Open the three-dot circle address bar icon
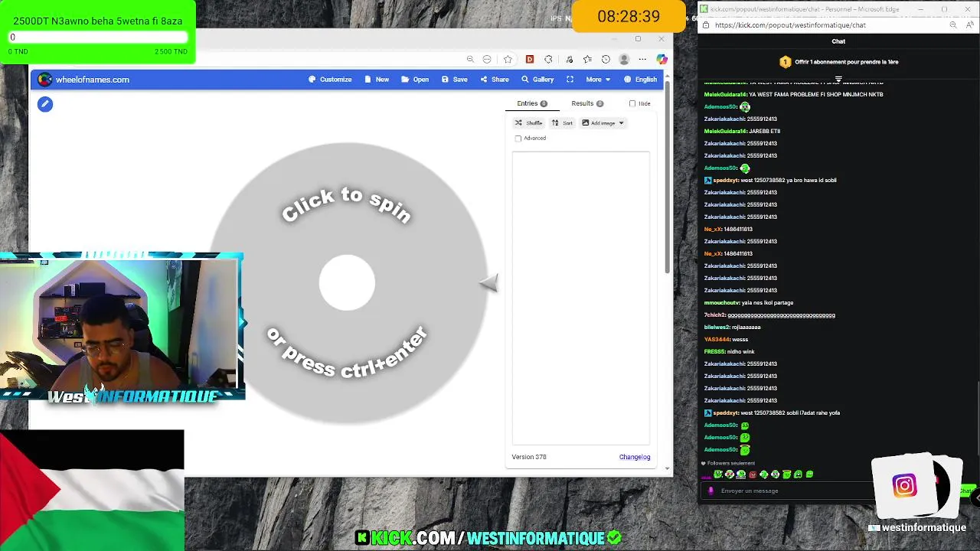The width and height of the screenshot is (980, 551). point(487,60)
